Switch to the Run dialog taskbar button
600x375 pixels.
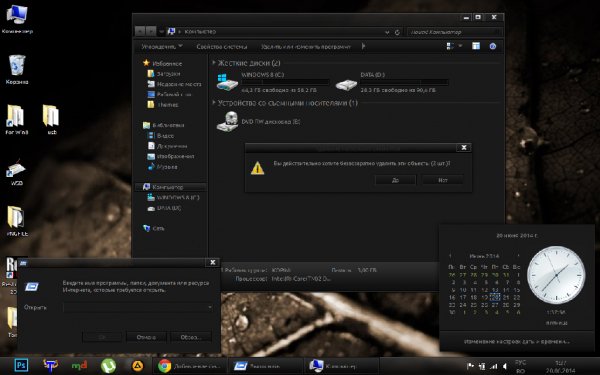(265, 366)
